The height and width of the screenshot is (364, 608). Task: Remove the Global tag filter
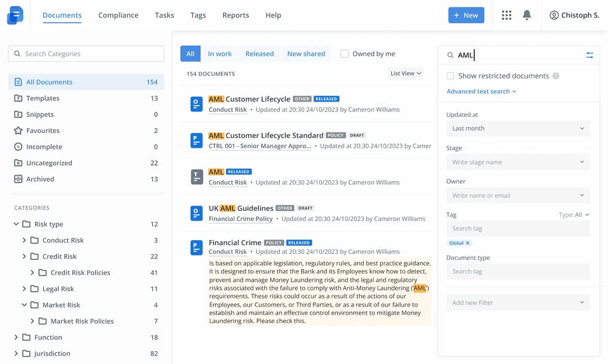tap(468, 243)
